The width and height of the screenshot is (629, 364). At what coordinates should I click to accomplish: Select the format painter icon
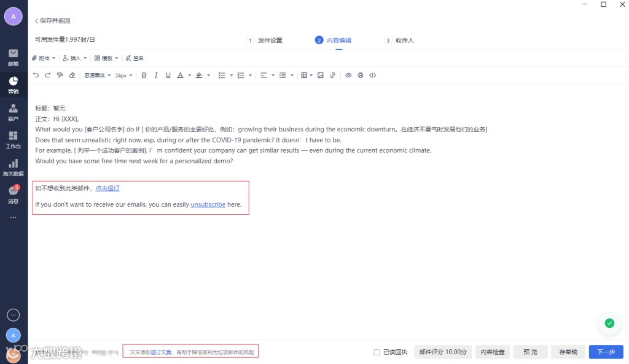point(60,76)
